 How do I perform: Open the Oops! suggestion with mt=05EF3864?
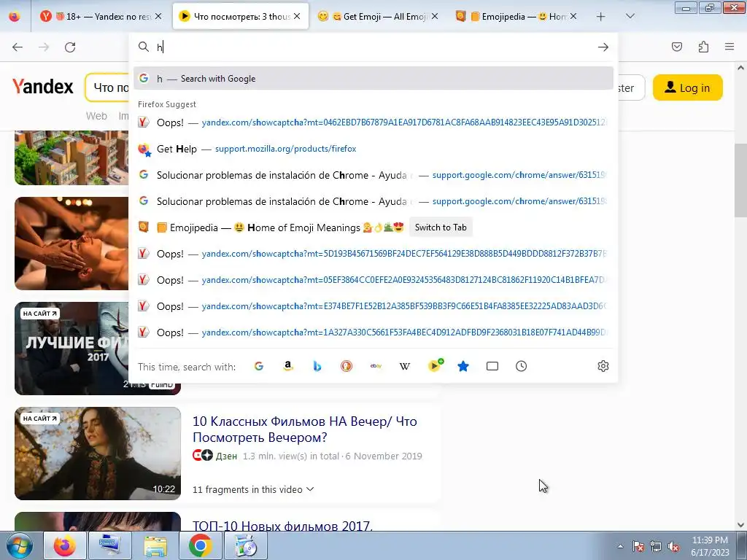coord(373,280)
